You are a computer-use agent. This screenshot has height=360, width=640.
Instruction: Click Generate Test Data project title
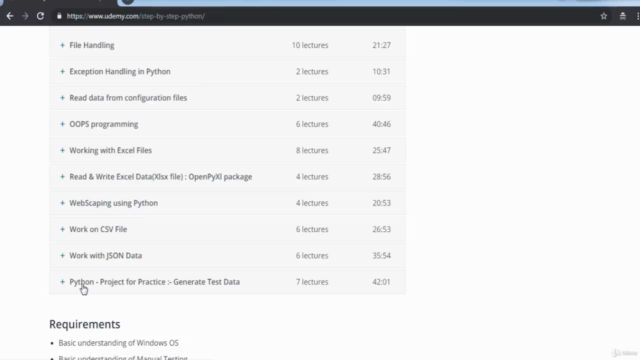pyautogui.click(x=155, y=282)
